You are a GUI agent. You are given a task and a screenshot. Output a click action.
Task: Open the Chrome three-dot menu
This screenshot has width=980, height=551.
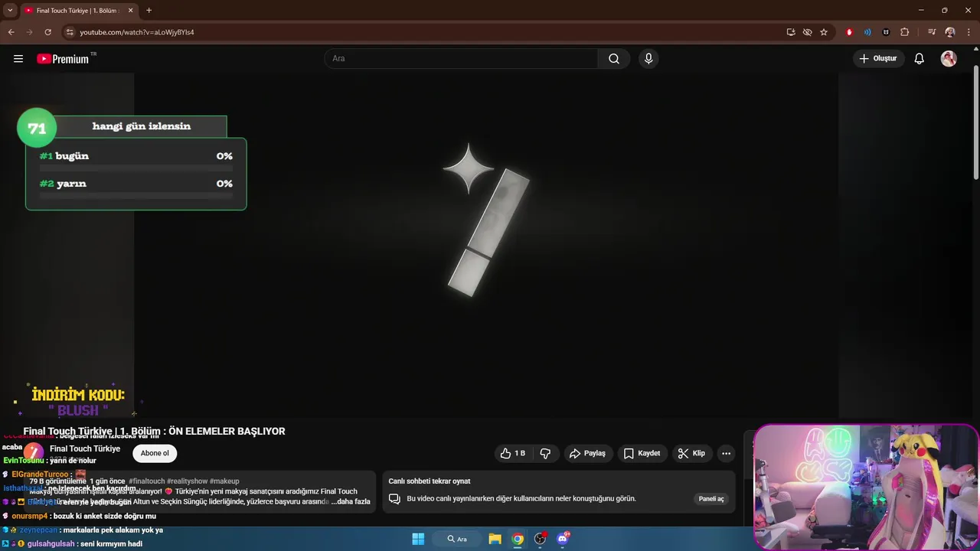click(968, 32)
